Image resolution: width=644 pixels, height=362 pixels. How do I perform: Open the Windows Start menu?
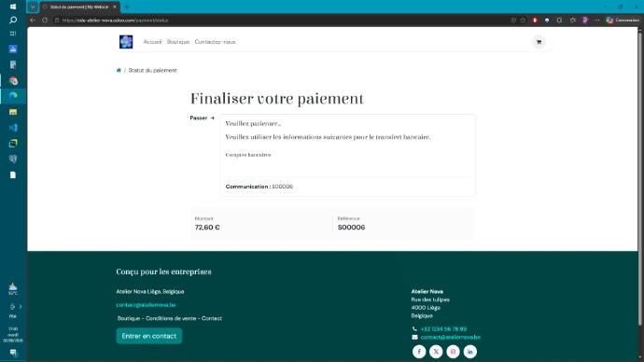(13, 7)
